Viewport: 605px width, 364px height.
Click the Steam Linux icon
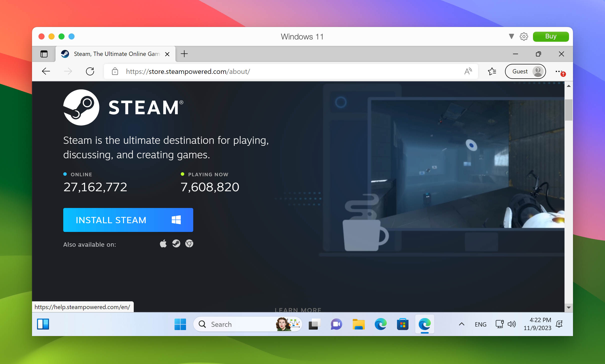pyautogui.click(x=176, y=243)
